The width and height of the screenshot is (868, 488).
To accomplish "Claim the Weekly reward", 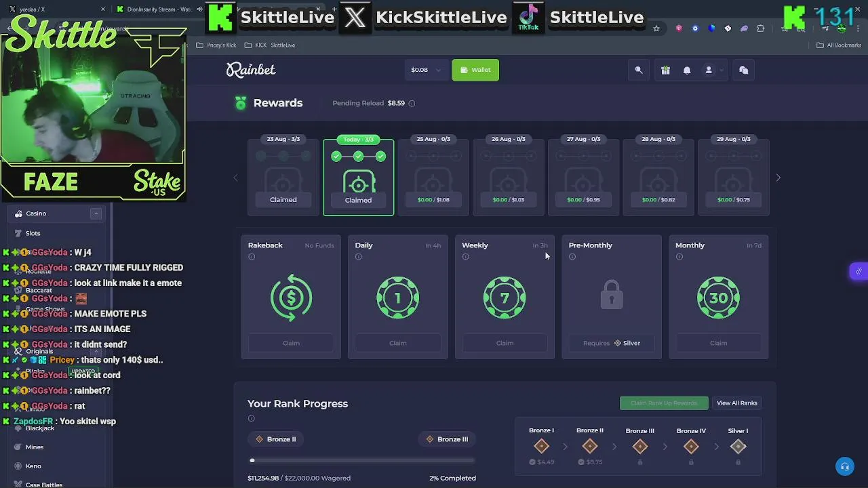I will pos(505,343).
